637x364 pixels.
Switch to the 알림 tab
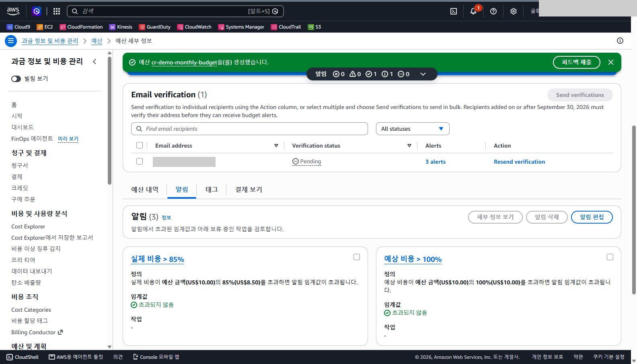coord(182,189)
